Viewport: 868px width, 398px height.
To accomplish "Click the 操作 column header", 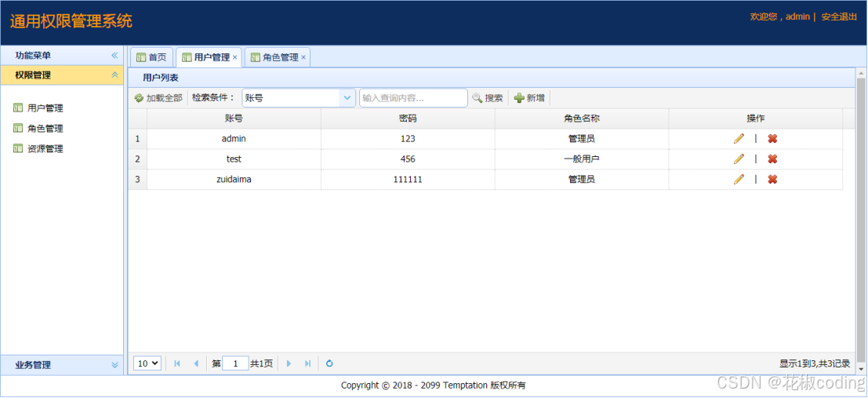I will click(756, 118).
